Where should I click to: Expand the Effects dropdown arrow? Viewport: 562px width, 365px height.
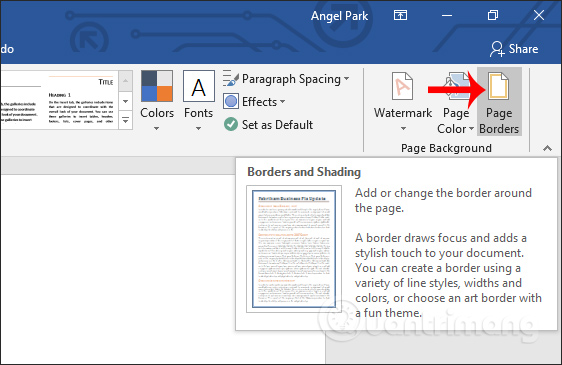click(282, 102)
